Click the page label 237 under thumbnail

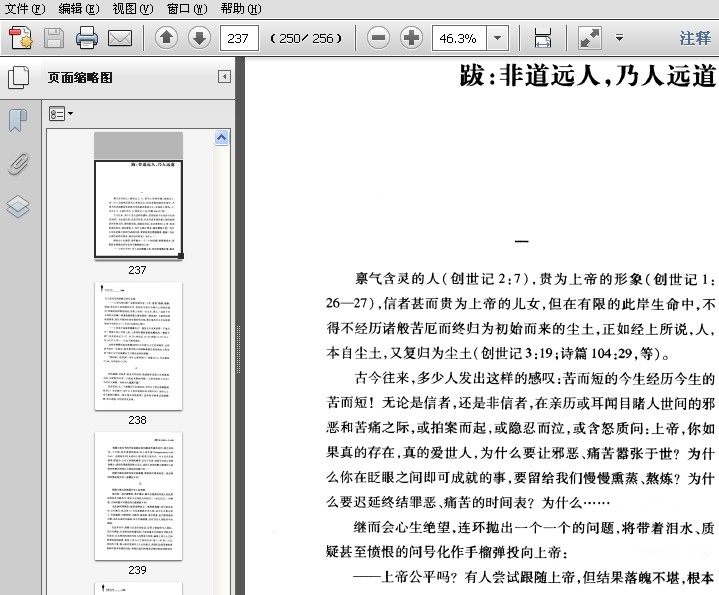pos(138,270)
